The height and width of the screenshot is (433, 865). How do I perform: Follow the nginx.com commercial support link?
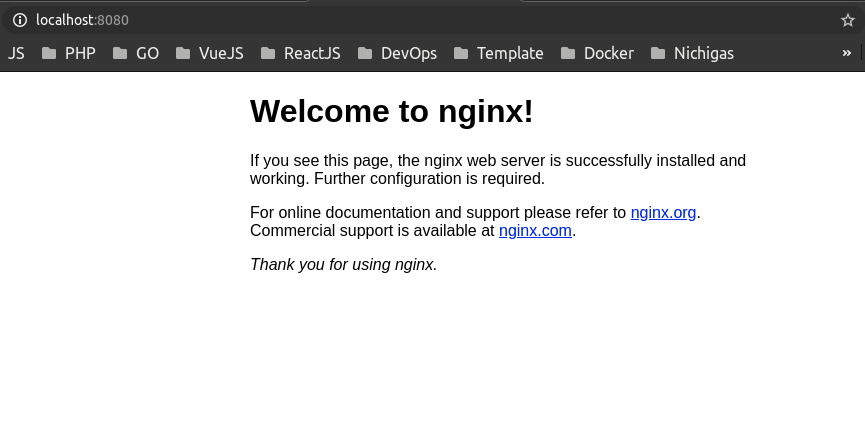click(x=535, y=231)
